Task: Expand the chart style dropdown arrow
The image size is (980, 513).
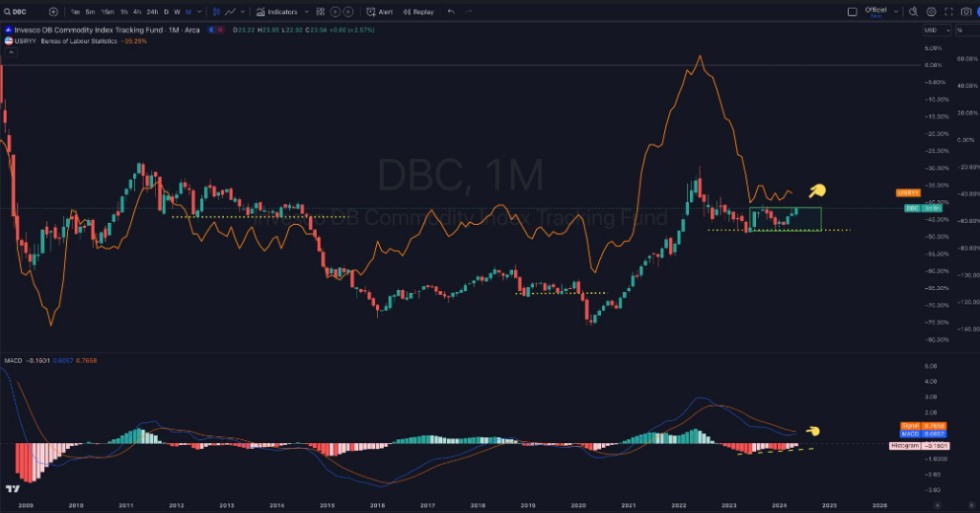Action: (243, 11)
